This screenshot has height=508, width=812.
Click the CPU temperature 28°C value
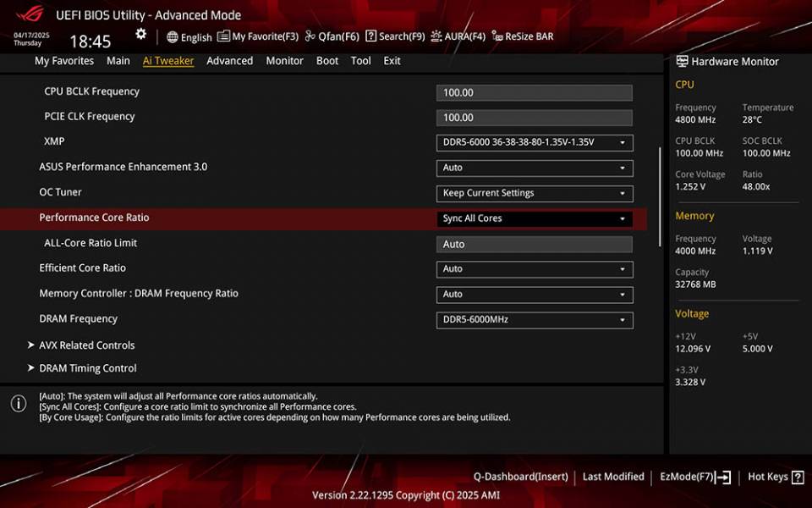[752, 119]
